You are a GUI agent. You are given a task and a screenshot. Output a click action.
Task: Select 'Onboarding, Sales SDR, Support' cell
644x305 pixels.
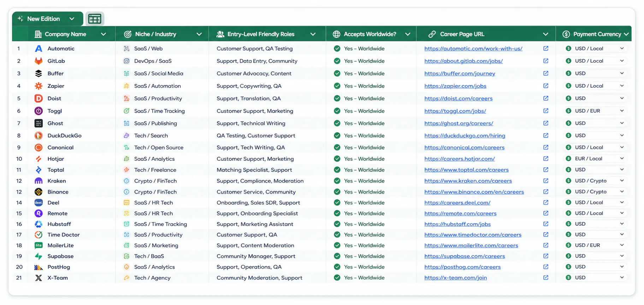258,203
